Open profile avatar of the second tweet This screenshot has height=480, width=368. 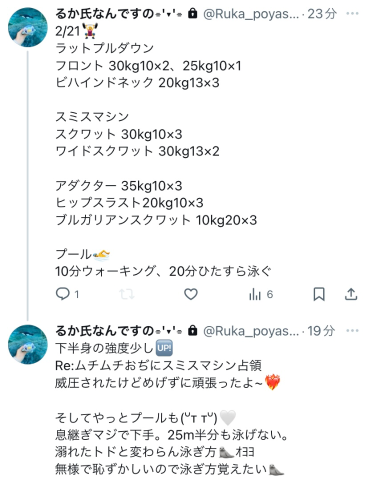pyautogui.click(x=28, y=345)
